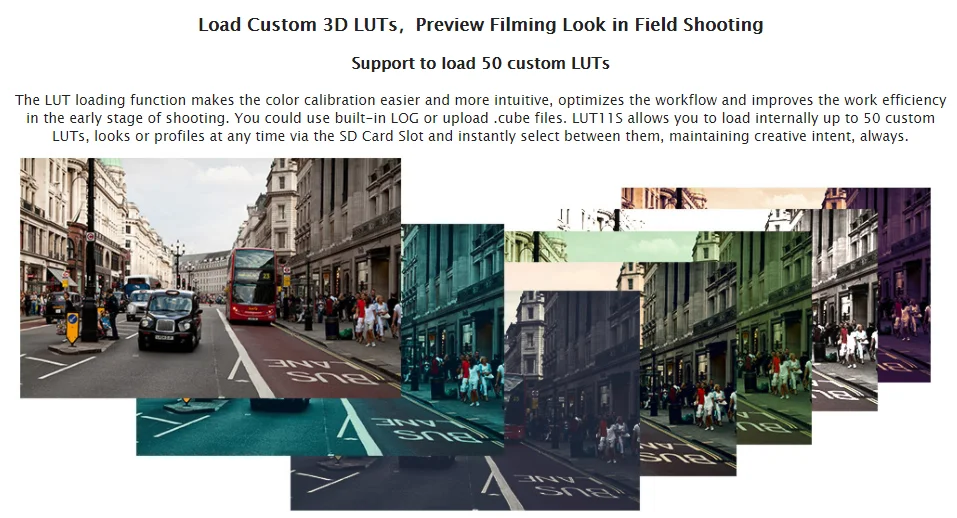Click the yellow bollard sign near the taxi
The width and height of the screenshot is (957, 518).
click(73, 328)
